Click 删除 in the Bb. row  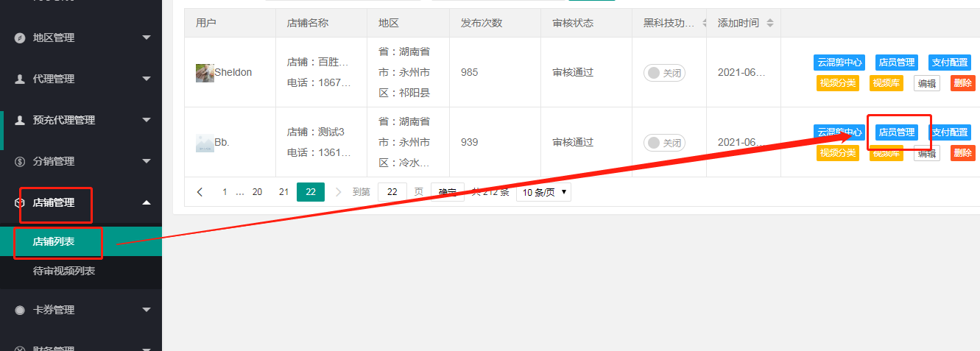tap(963, 153)
